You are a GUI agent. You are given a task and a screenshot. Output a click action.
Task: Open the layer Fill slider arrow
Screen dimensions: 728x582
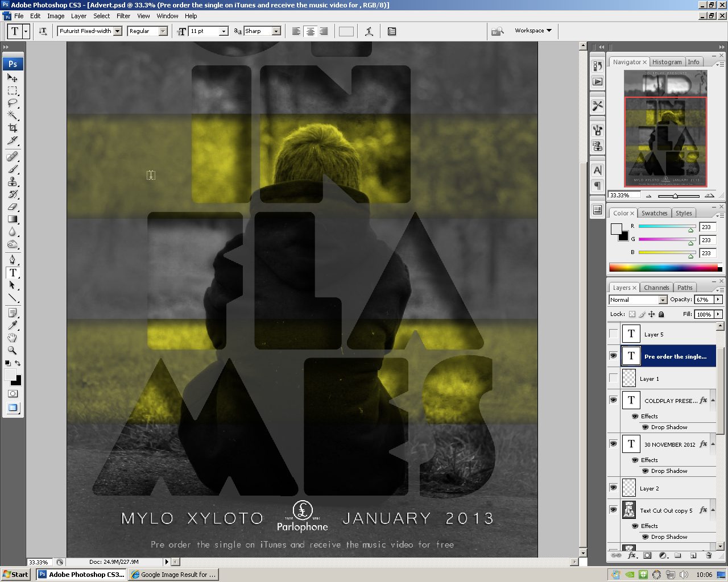[x=718, y=314]
